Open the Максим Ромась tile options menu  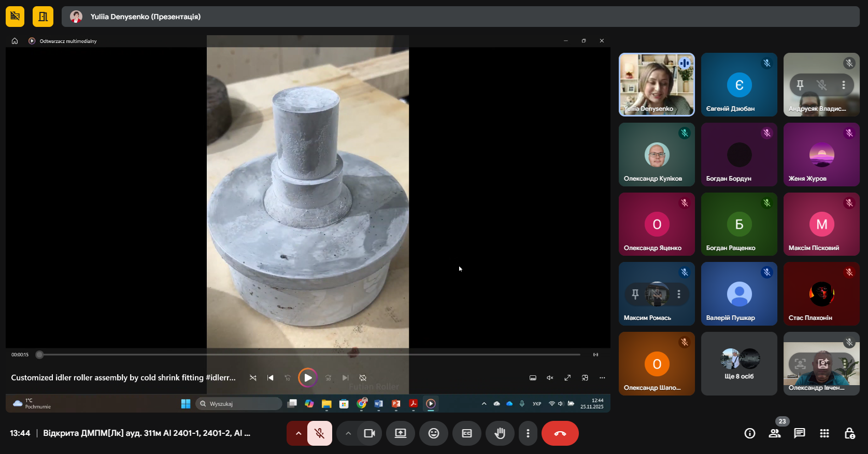pos(679,294)
